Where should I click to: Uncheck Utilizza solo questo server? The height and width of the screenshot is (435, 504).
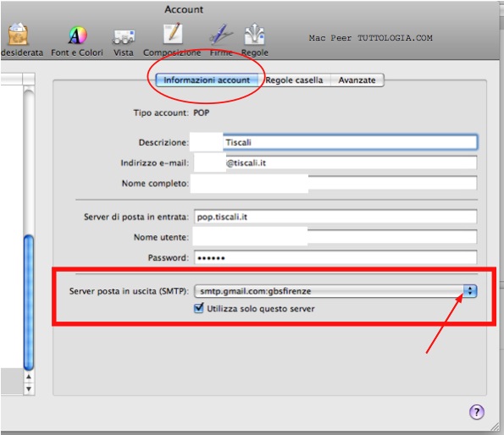(x=199, y=308)
